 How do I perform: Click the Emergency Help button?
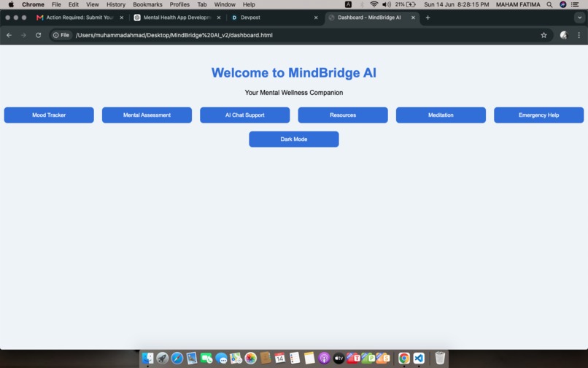click(539, 115)
